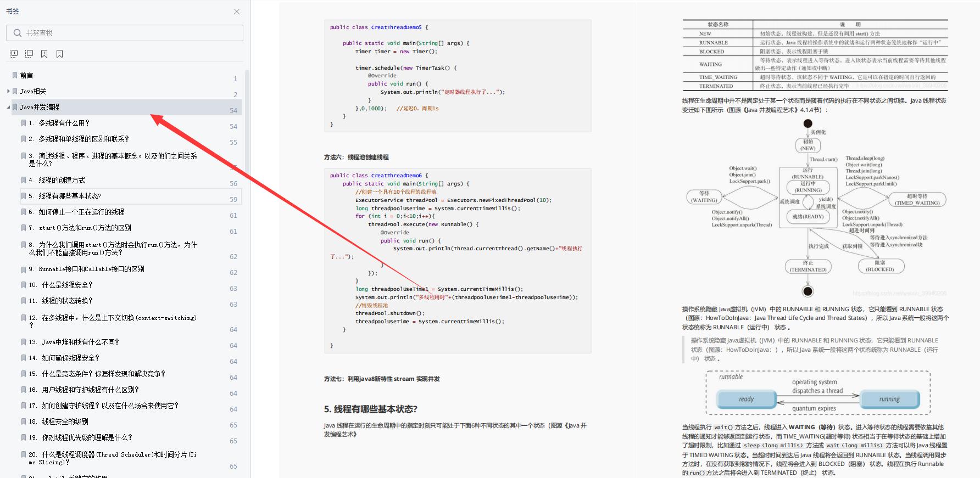Click page number 56 of 线程的创建方式

click(233, 183)
